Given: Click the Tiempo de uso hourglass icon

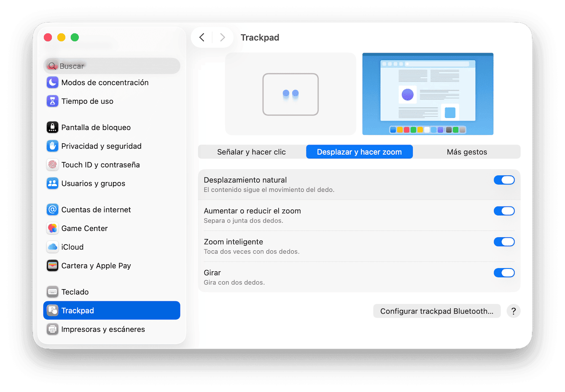Looking at the screenshot, I should [52, 101].
